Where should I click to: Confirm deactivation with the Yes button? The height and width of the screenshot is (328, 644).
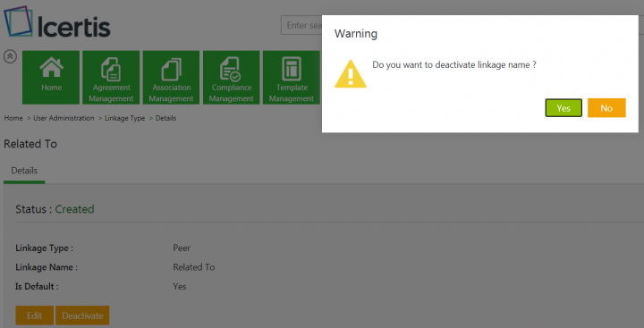tap(563, 108)
